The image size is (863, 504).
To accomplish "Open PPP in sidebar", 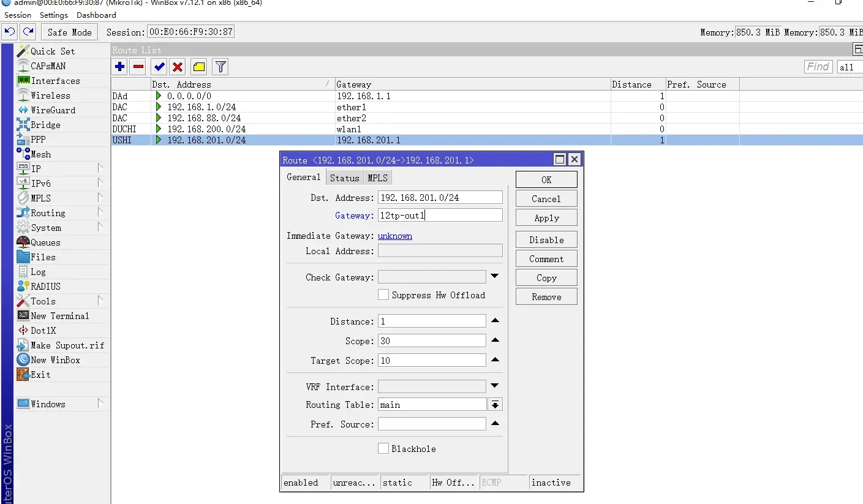I will pyautogui.click(x=38, y=140).
